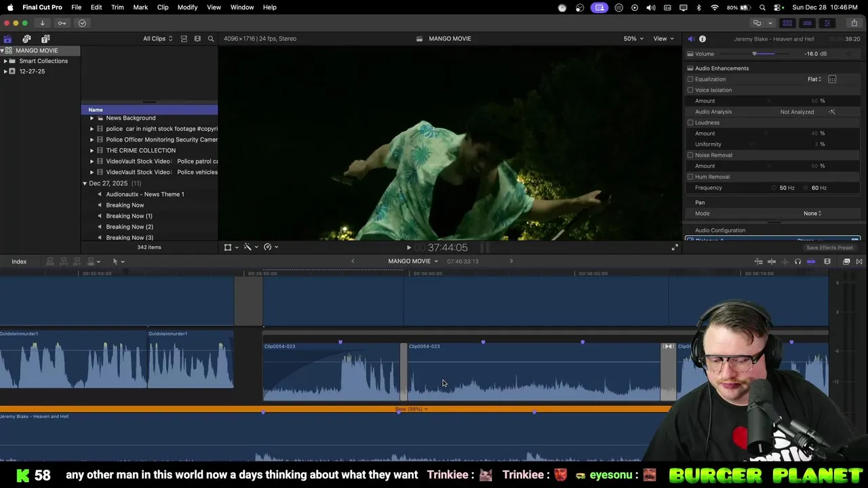Toggle timeline snapping icon
Image resolution: width=868 pixels, height=488 pixels.
pyautogui.click(x=811, y=262)
